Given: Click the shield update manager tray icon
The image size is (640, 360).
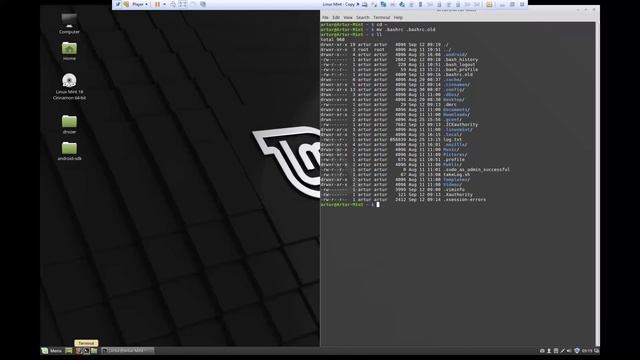Looking at the screenshot, I should pos(577,351).
